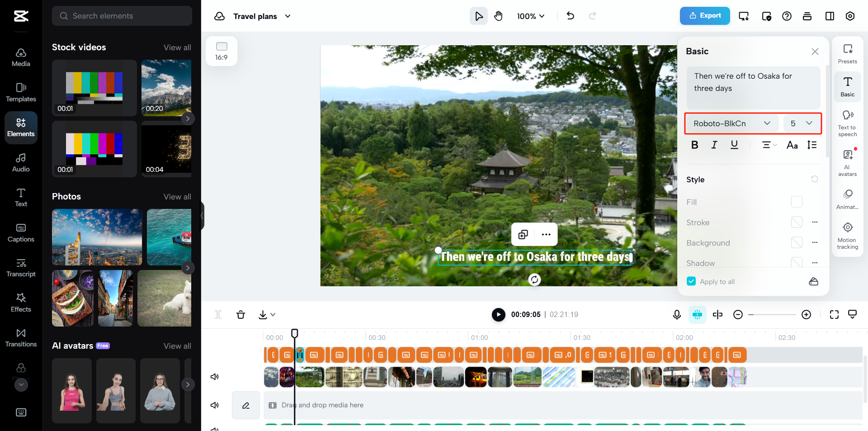The image size is (868, 431).
Task: Open the 100% zoom level dropdown
Action: (531, 16)
